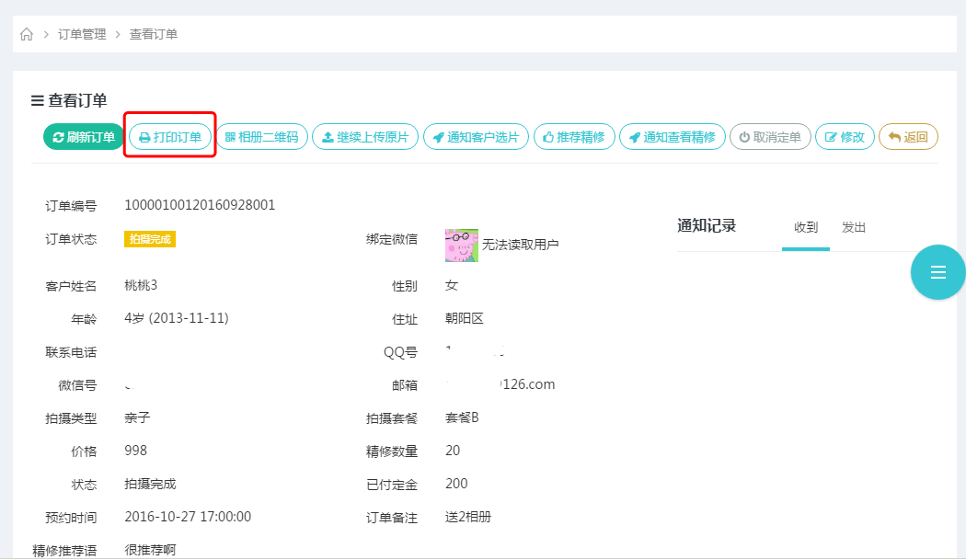Click the home icon in breadcrumb
This screenshot has width=966, height=560.
[x=27, y=35]
